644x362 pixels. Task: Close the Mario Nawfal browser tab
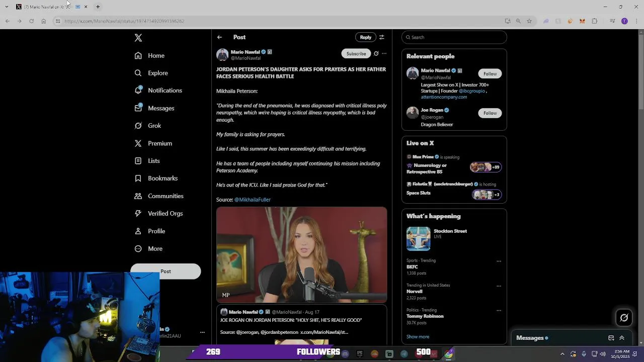pyautogui.click(x=86, y=7)
